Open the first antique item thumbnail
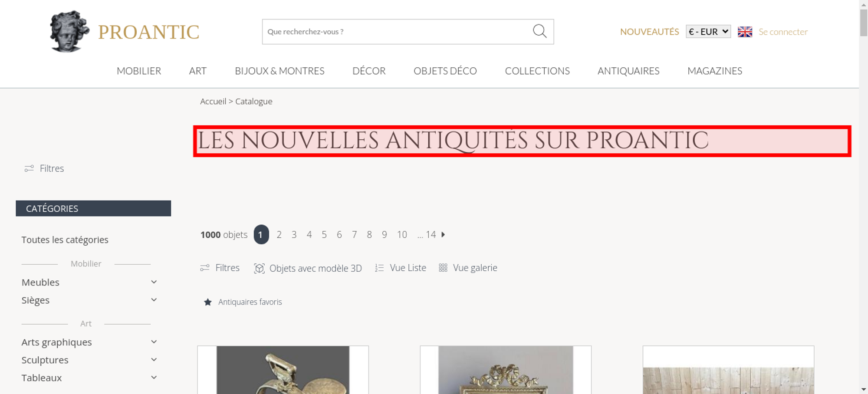The height and width of the screenshot is (394, 868). tap(283, 370)
